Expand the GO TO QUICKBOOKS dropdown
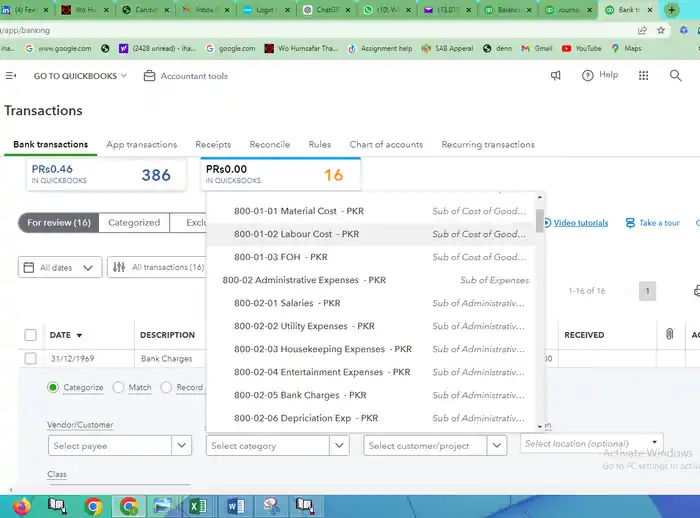700x518 pixels. 80,76
